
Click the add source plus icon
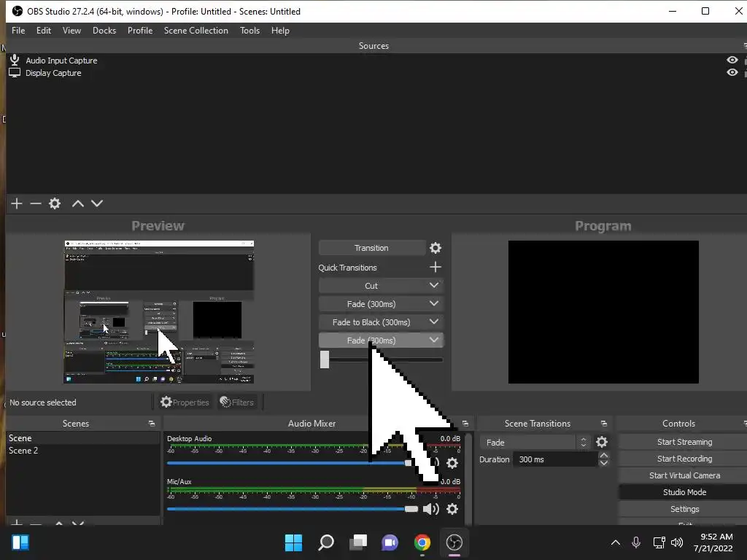17,204
